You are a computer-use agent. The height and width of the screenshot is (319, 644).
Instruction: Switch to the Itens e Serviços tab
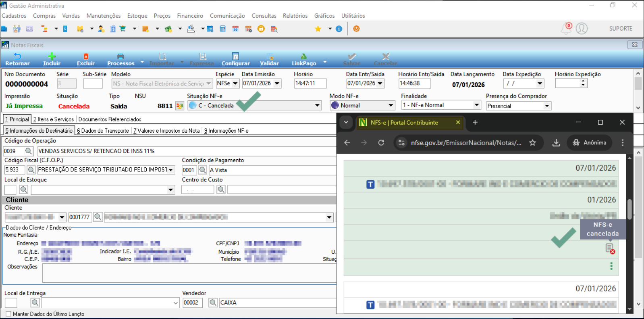54,119
